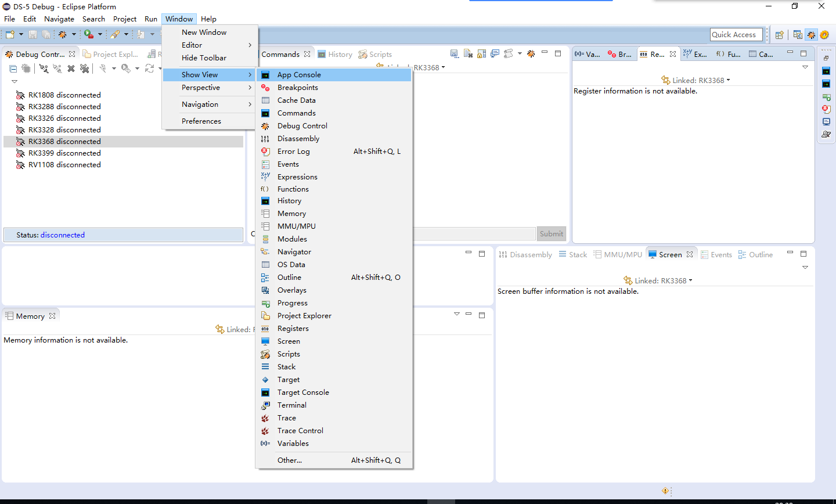
Task: Toggle scroll lock icon in Commands view
Action: 481,54
